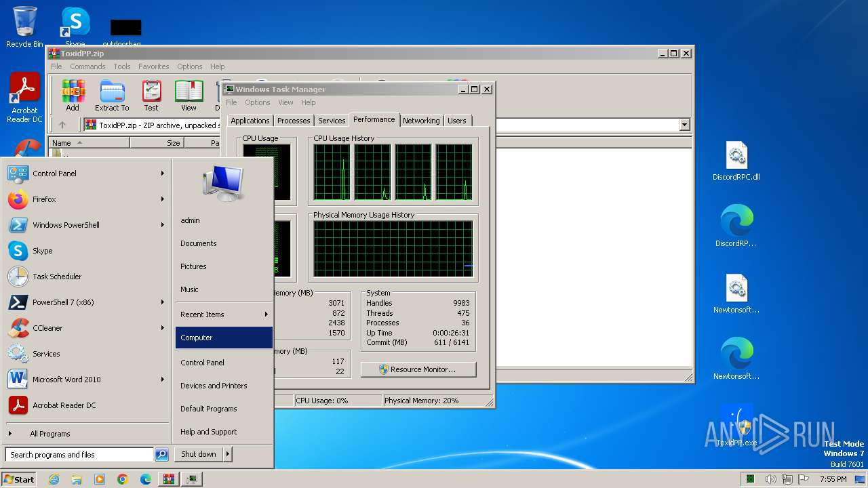Expand Microsoft Word 2010 jump list arrow
The height and width of the screenshot is (488, 868).
[x=163, y=380]
